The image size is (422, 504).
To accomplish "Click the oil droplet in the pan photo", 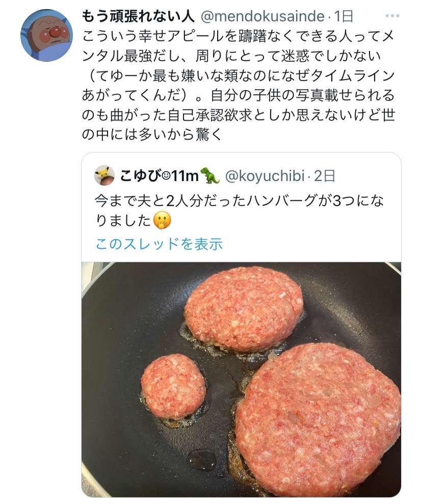I will 202,459.
